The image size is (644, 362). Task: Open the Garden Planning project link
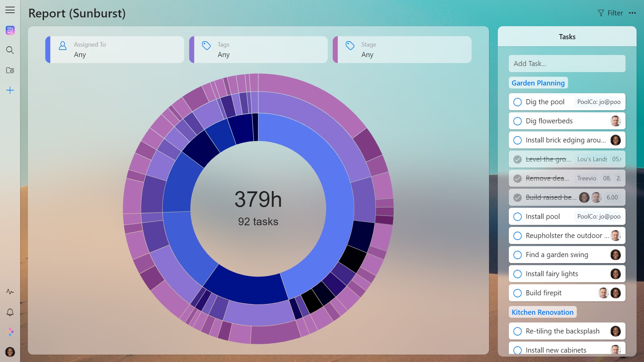pyautogui.click(x=538, y=83)
